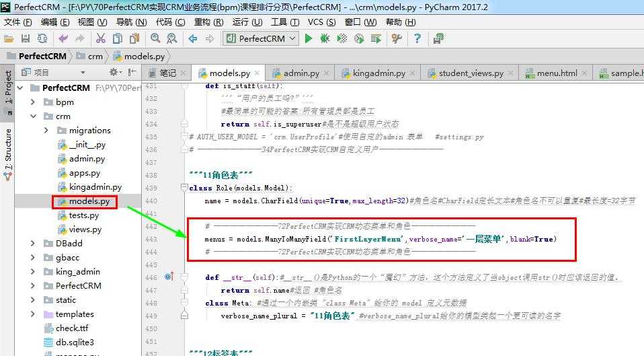Open the 帮助 (H) menu

point(401,22)
